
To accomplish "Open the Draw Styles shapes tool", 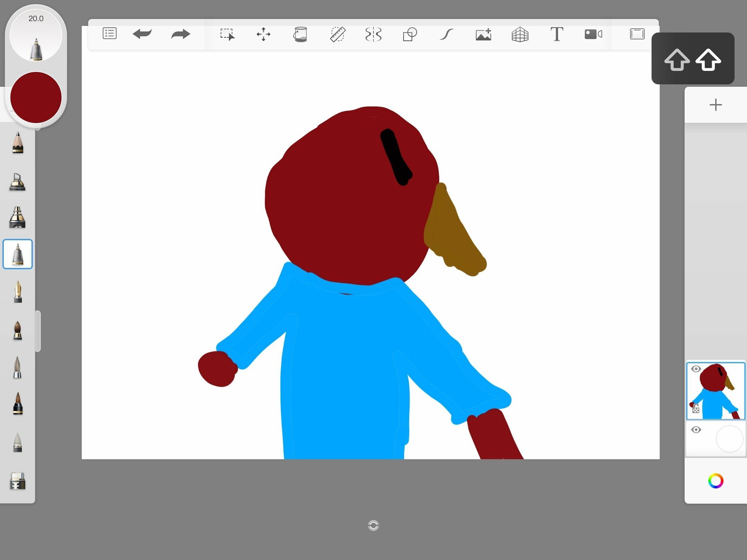I will pos(410,34).
